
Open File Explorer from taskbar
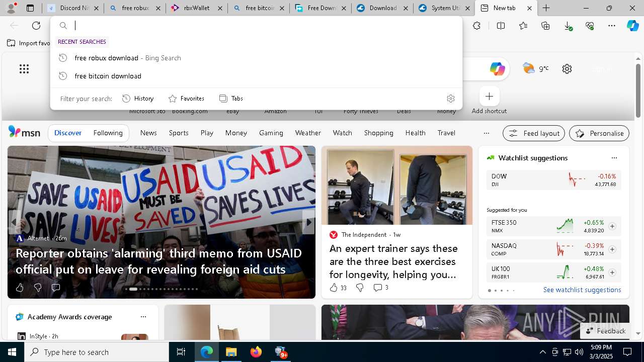tap(231, 352)
